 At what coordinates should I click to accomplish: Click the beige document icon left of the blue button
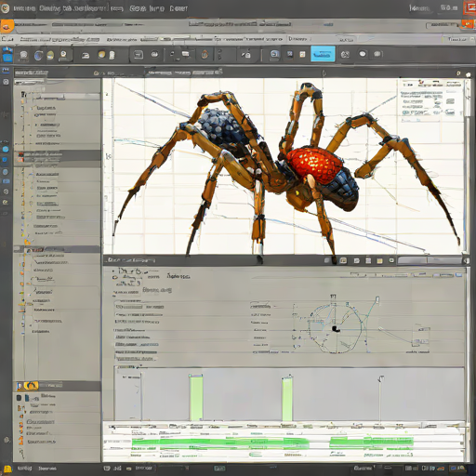click(302, 55)
